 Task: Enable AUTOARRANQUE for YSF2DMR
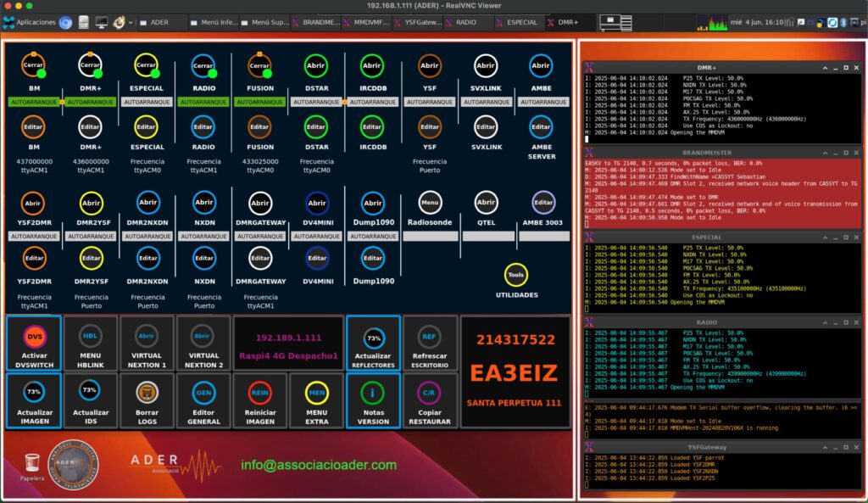pos(34,236)
